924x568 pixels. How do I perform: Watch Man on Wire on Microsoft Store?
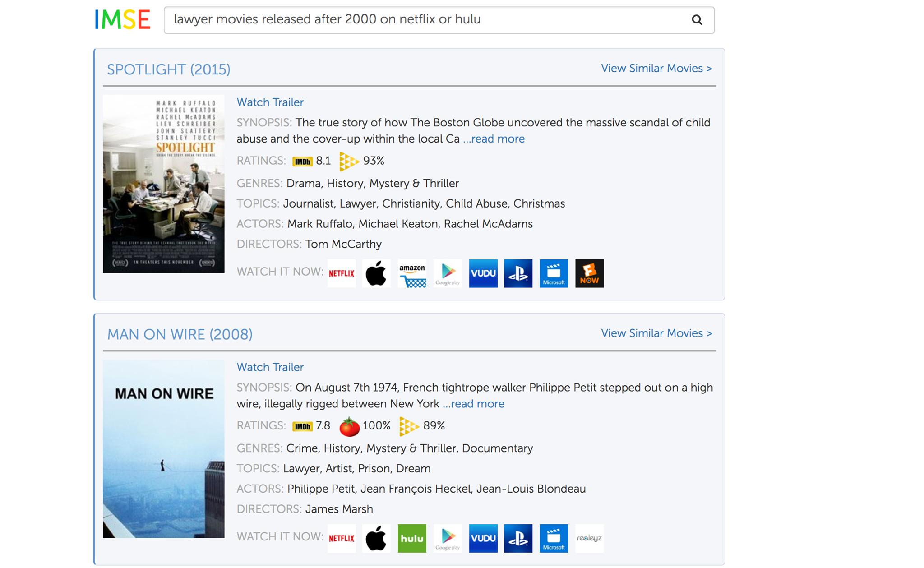click(554, 538)
